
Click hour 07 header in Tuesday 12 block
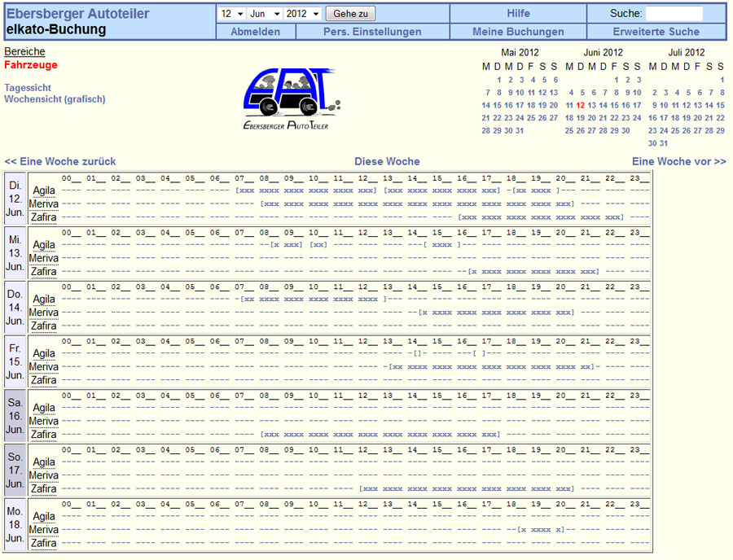pos(244,178)
